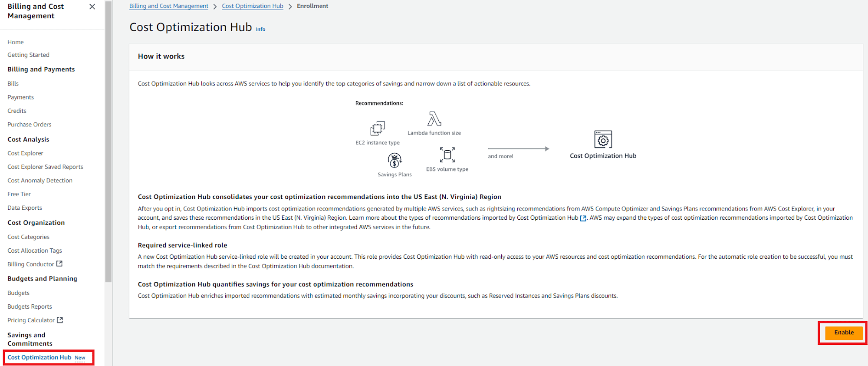
Task: Click the EBS volume type icon
Action: (447, 155)
